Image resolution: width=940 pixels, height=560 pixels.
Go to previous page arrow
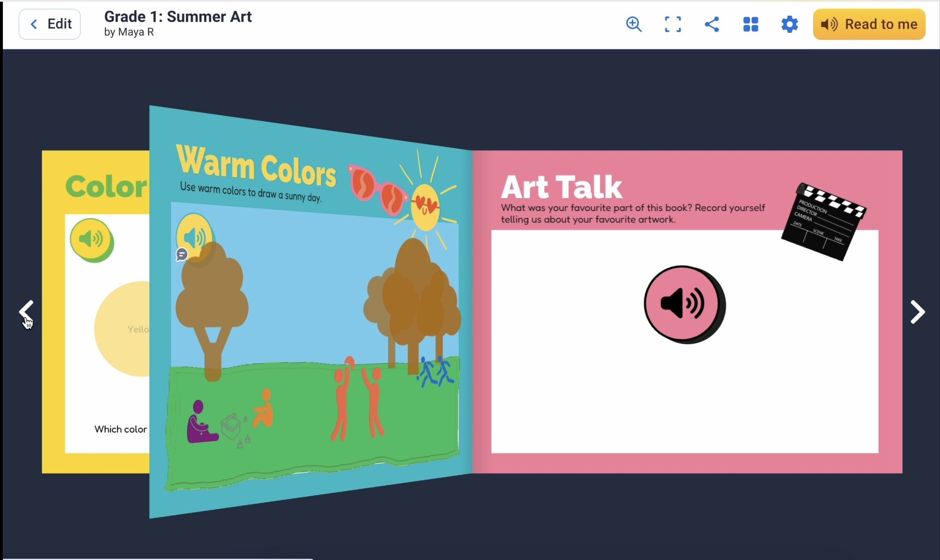(26, 312)
